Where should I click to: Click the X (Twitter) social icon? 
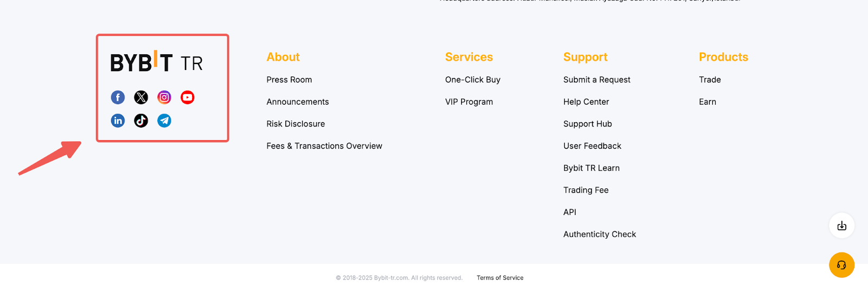pos(141,97)
